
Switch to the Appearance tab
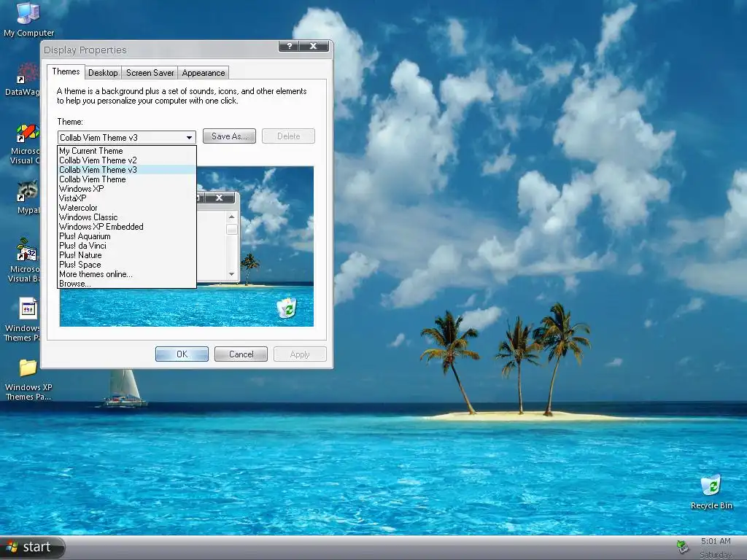pyautogui.click(x=204, y=73)
